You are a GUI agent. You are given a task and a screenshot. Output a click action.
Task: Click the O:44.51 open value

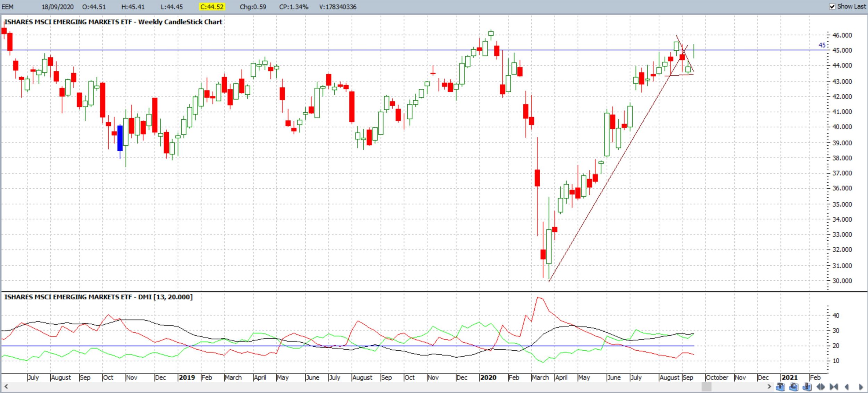pyautogui.click(x=94, y=7)
